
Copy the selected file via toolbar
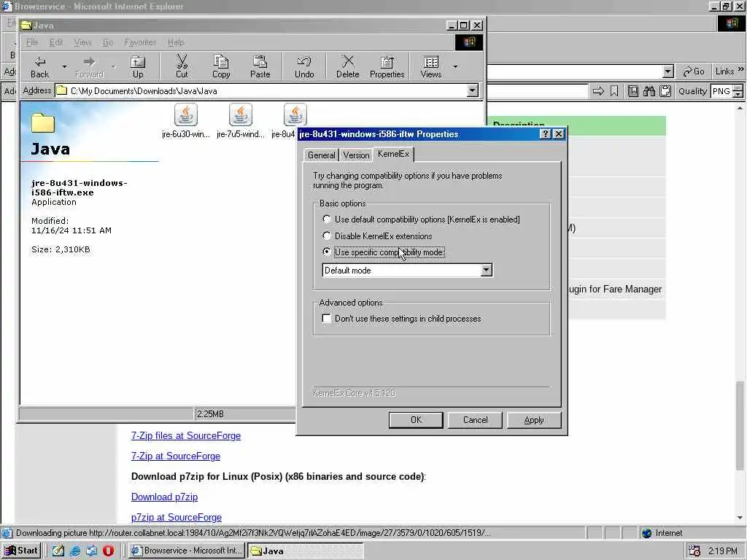coord(220,66)
